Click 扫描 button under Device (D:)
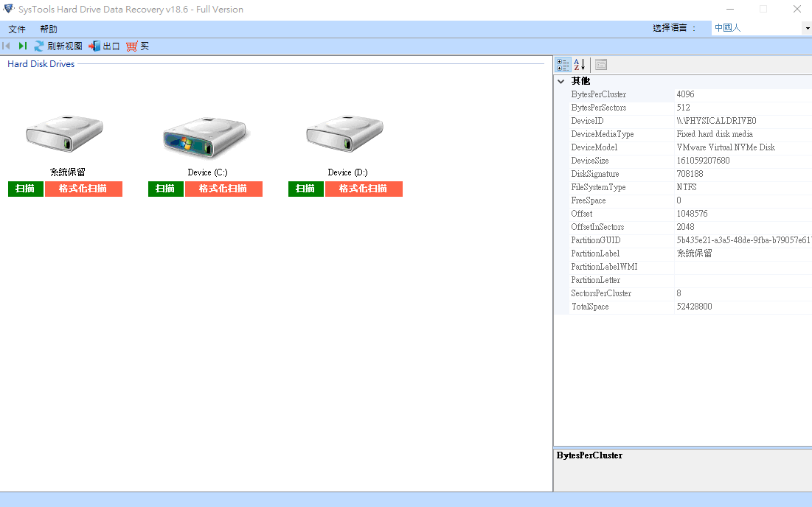This screenshot has height=507, width=812. click(305, 189)
